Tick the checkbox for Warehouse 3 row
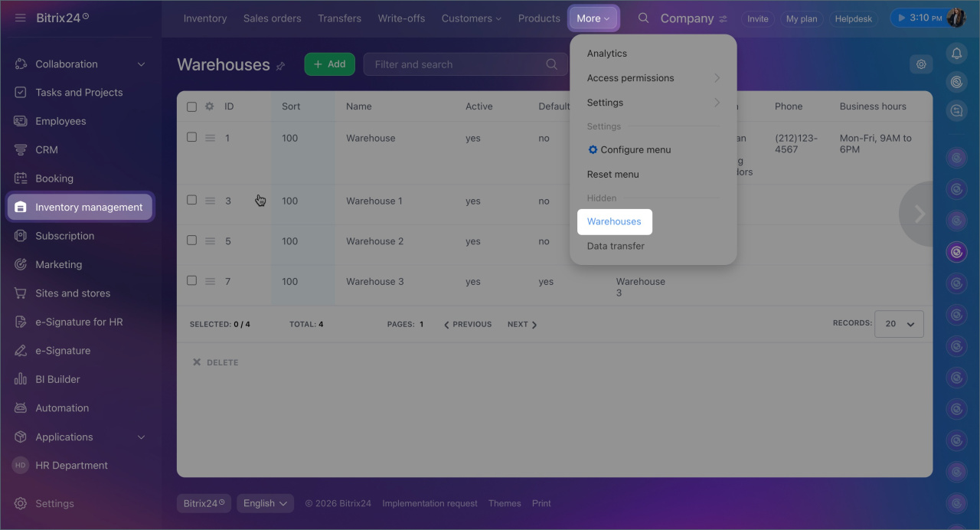 pos(192,280)
